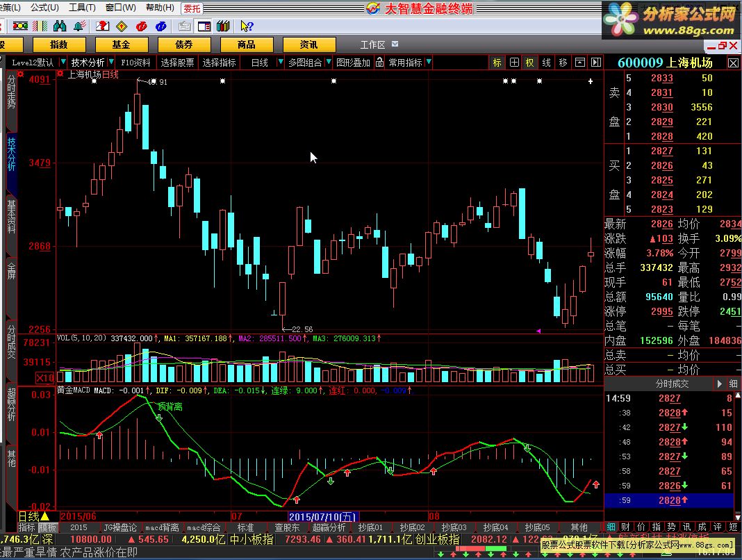Open the 窗口(W) menu
This screenshot has height=560, width=742.
[x=120, y=8]
